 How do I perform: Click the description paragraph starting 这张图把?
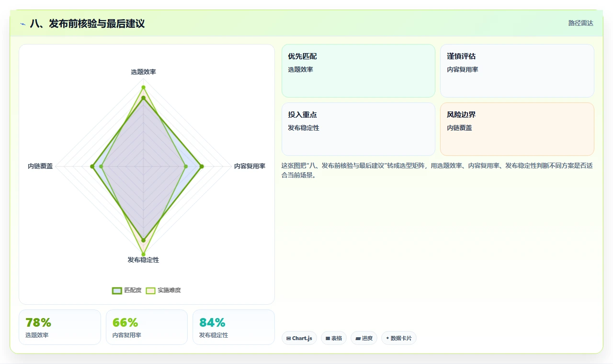click(437, 170)
